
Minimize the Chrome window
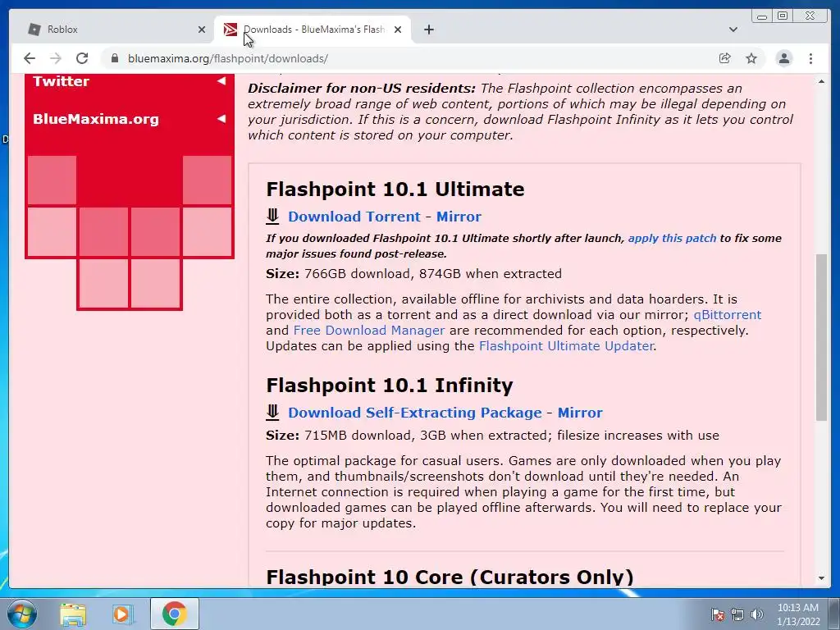click(762, 16)
